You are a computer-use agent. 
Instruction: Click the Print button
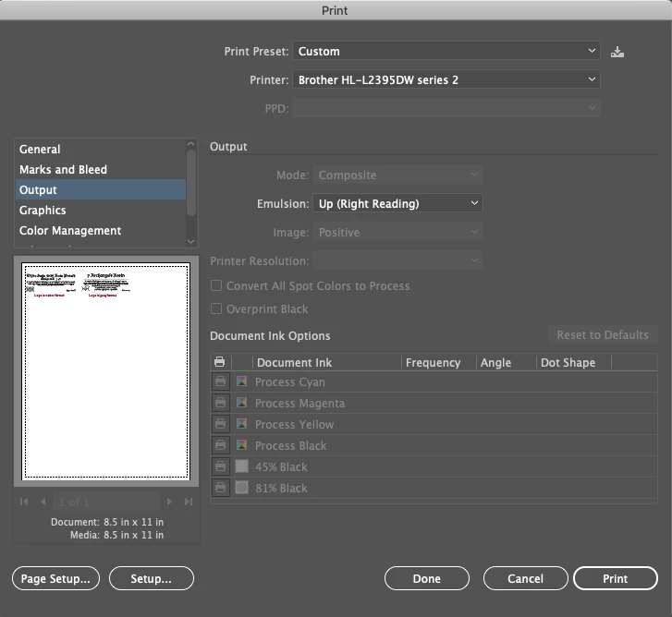(x=616, y=578)
